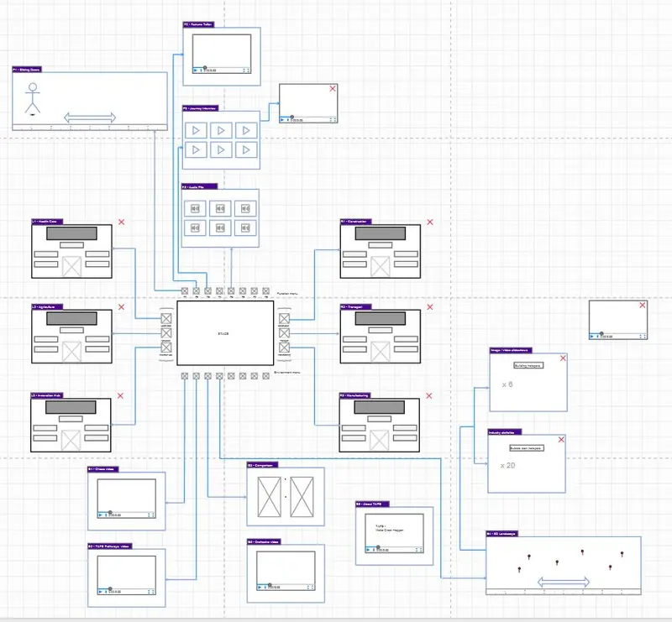The width and height of the screenshot is (672, 622).
Task: Enter fullscreen on the B1 Drone video
Action: click(x=151, y=515)
